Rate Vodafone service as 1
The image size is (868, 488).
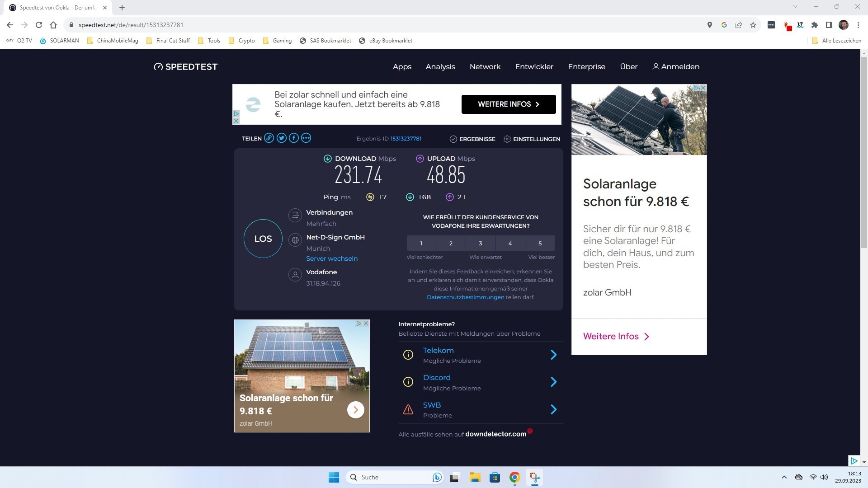[421, 243]
